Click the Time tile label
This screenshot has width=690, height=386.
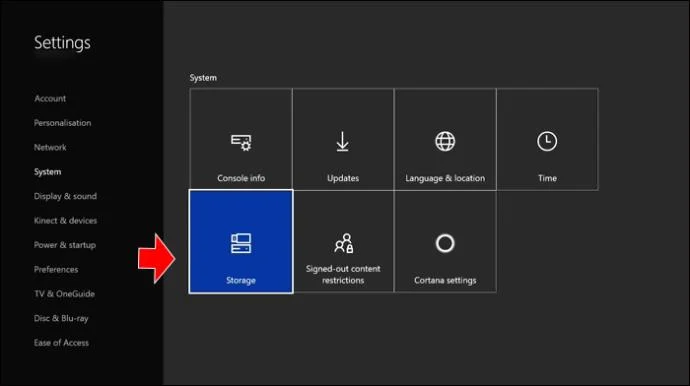pos(547,178)
